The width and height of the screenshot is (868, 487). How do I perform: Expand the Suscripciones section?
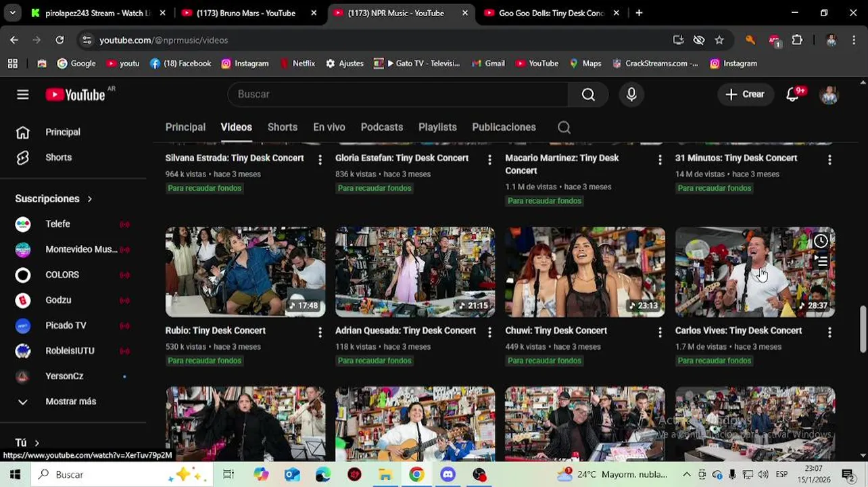54,199
